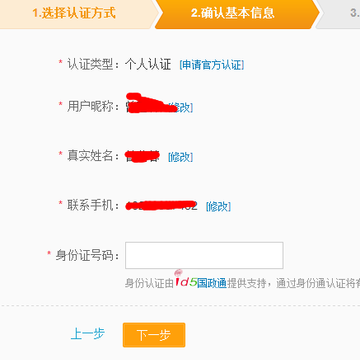Click the 个人认证 type text
The image size is (360, 360).
tap(148, 64)
